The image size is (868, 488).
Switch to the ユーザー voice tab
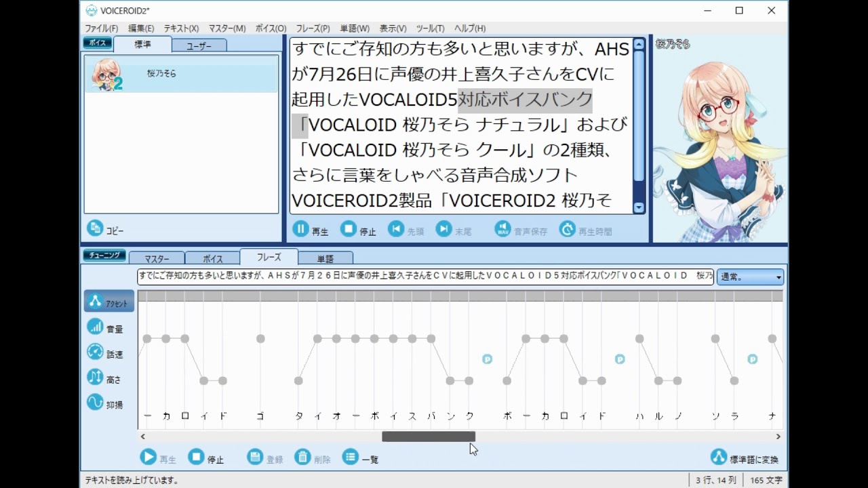click(x=199, y=46)
